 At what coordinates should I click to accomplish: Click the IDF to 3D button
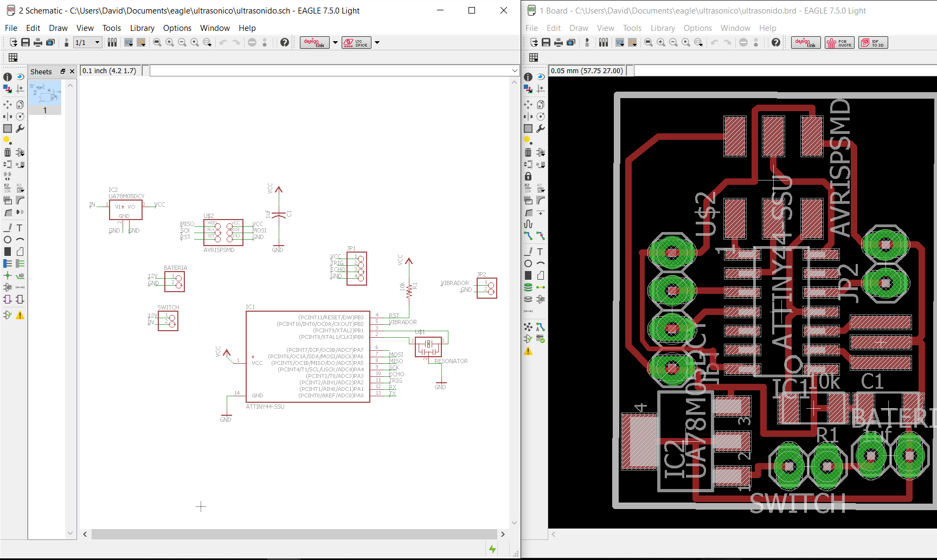[873, 42]
